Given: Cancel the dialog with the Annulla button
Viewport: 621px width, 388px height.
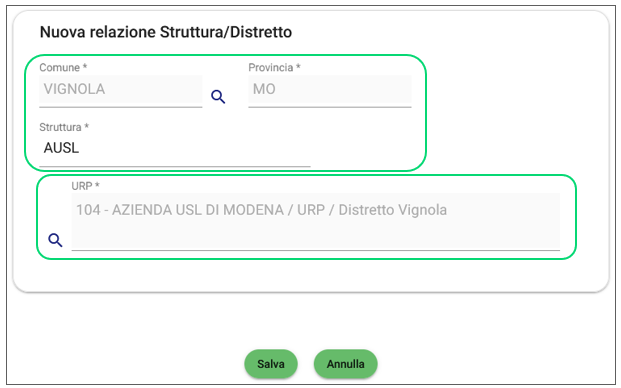Looking at the screenshot, I should point(345,364).
